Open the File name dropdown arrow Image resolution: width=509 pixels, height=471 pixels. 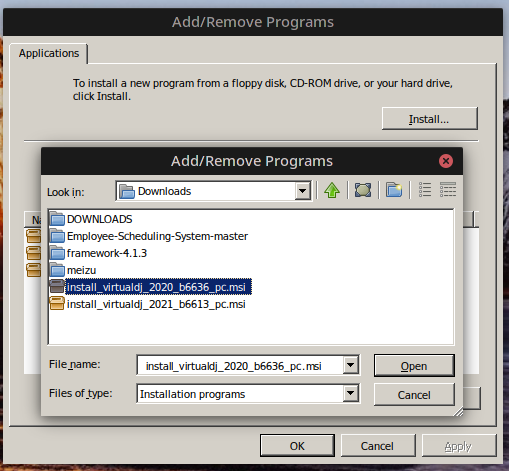351,365
